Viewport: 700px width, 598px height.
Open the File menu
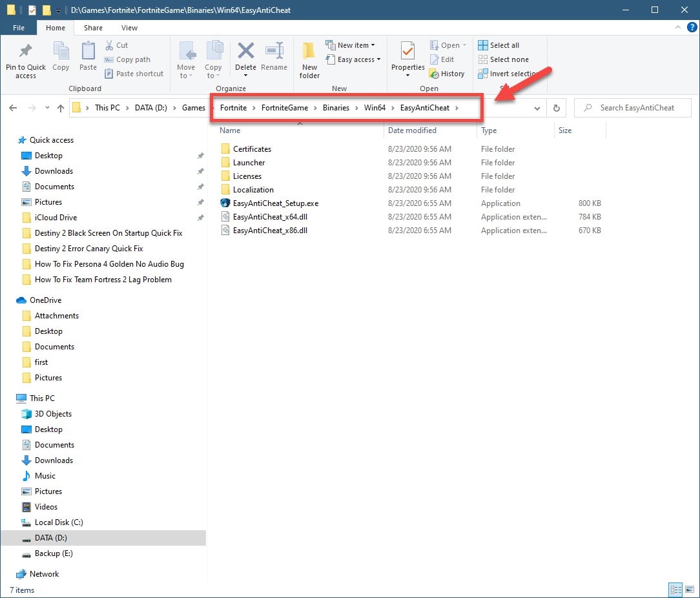click(19, 28)
